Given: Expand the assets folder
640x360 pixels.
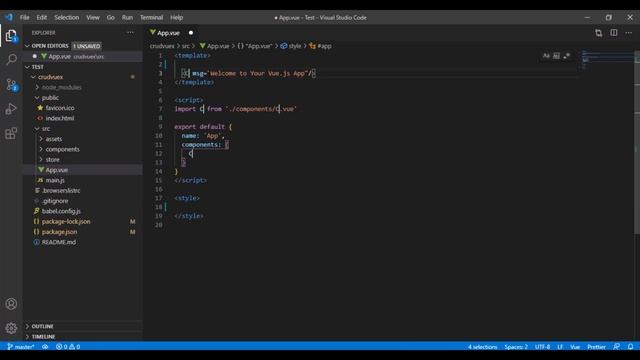Looking at the screenshot, I should click(41, 139).
